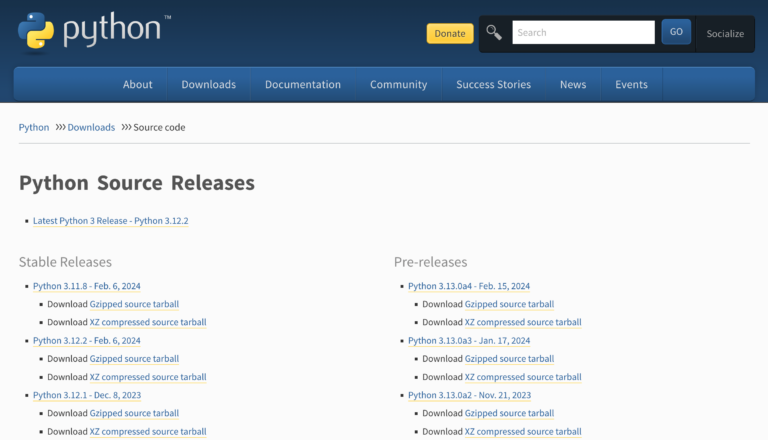Screen dimensions: 768x440
Task: Click the 'Pre-releases' heading
Action: coord(431,262)
